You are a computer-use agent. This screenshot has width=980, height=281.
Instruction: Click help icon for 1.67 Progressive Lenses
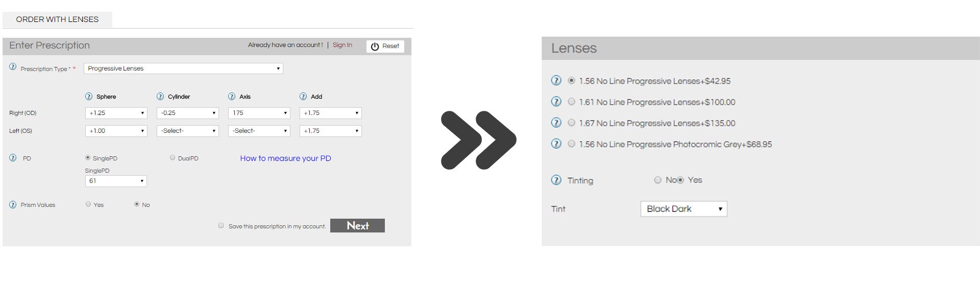[556, 123]
